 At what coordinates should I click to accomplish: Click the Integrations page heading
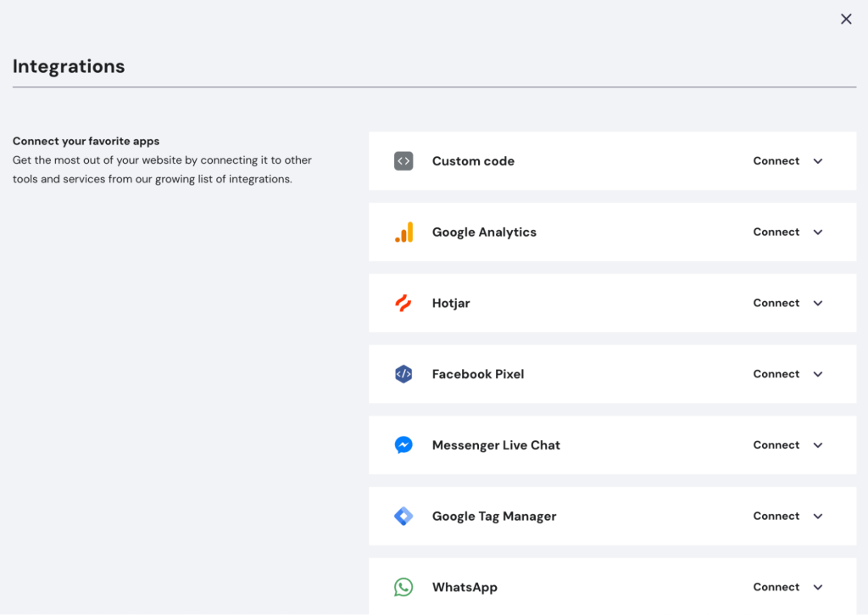click(68, 65)
